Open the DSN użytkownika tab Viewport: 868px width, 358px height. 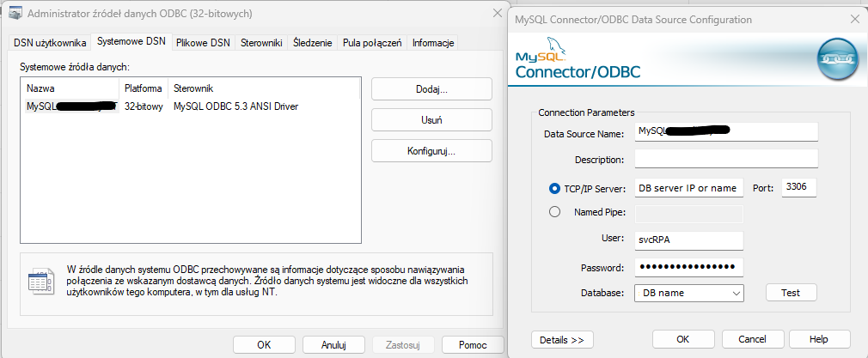point(50,43)
